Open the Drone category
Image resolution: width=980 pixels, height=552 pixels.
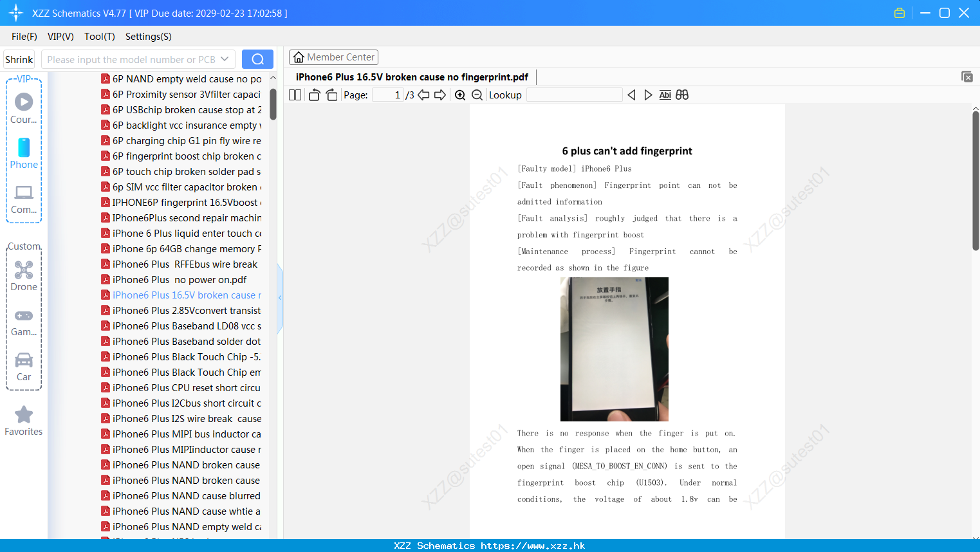click(24, 276)
